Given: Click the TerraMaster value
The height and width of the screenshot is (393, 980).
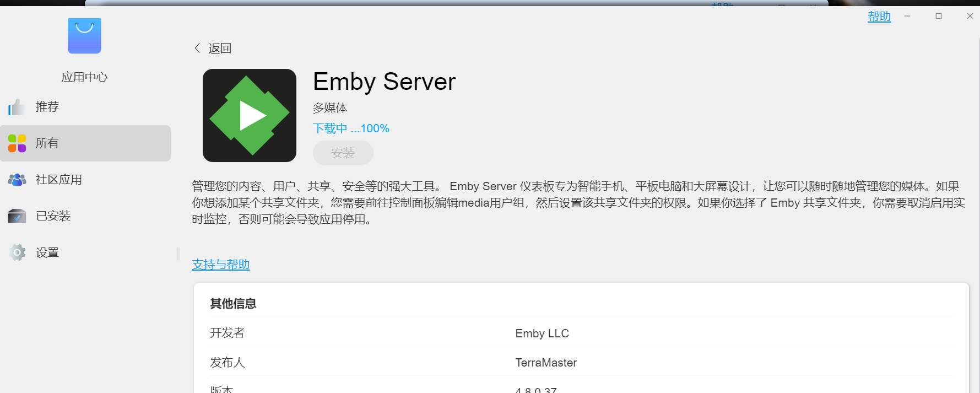Looking at the screenshot, I should (546, 363).
